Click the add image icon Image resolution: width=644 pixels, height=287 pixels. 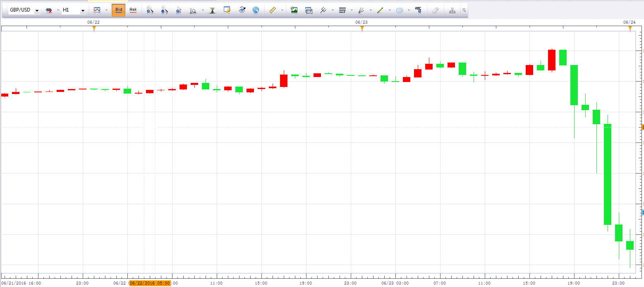[x=294, y=10]
